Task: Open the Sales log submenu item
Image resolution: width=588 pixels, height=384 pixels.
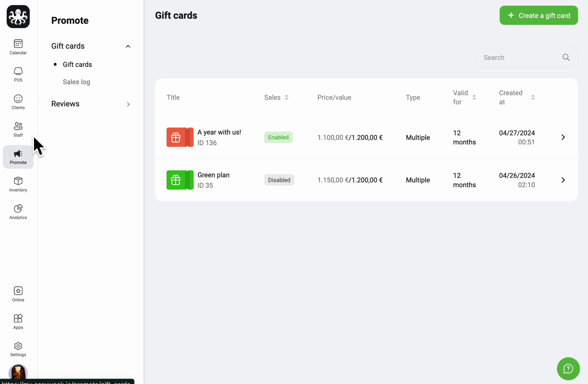Action: 76,82
